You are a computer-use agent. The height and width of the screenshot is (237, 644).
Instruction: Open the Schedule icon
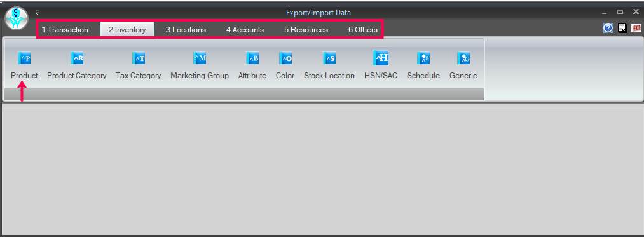point(423,58)
